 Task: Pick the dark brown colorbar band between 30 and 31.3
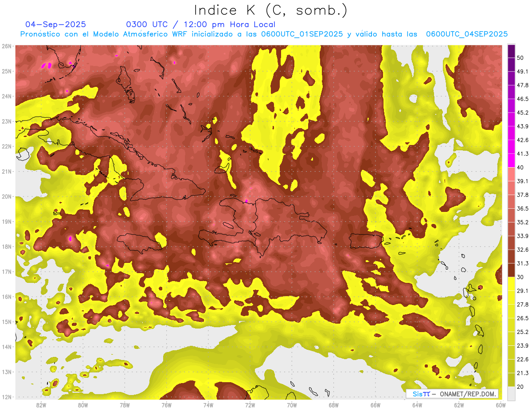click(x=511, y=270)
